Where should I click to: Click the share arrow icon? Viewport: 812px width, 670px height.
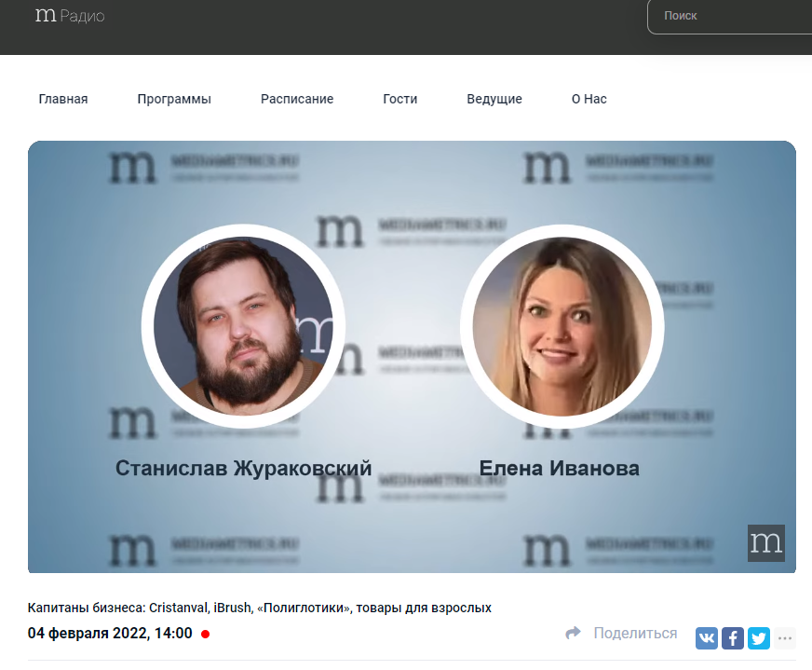(574, 634)
